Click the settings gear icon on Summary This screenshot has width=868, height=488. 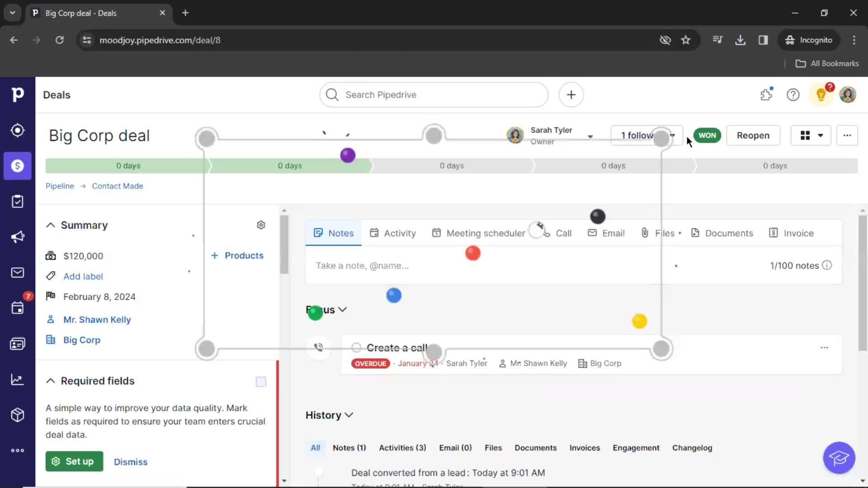[260, 225]
